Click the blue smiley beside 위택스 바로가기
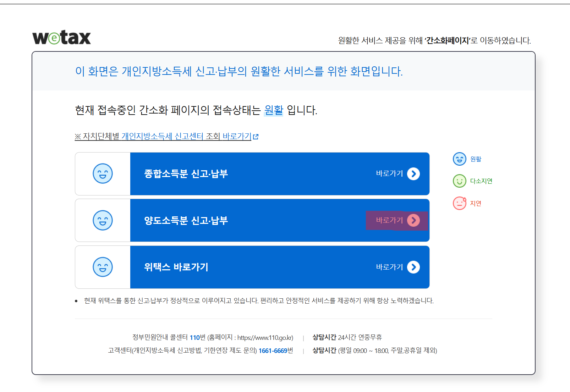 pyautogui.click(x=103, y=267)
